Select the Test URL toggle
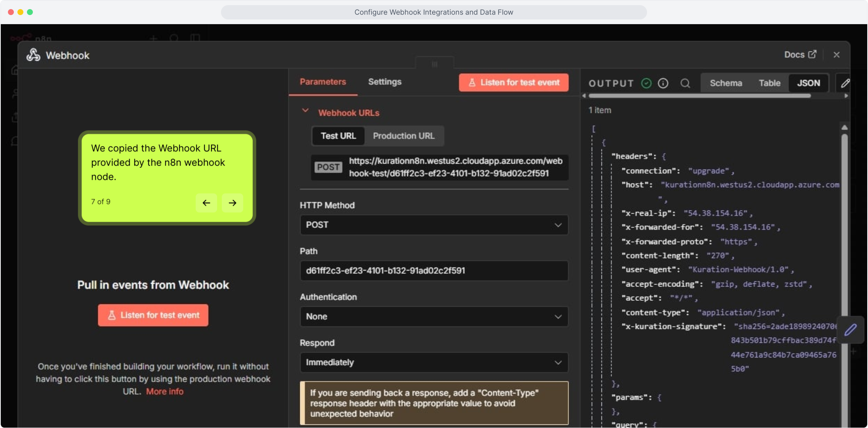868x428 pixels. pyautogui.click(x=338, y=136)
